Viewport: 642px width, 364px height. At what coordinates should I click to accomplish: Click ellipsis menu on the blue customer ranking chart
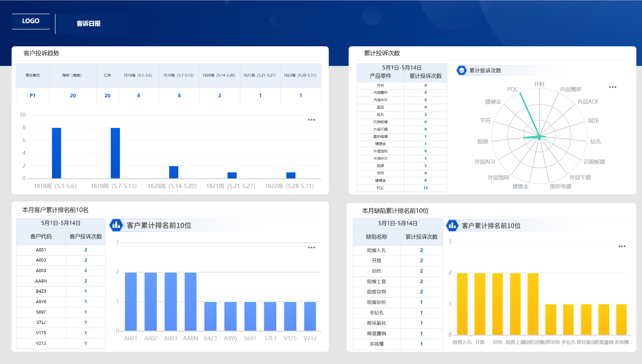click(x=311, y=247)
